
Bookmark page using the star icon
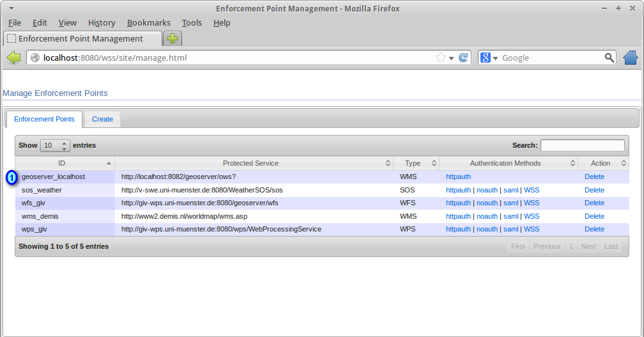(441, 58)
